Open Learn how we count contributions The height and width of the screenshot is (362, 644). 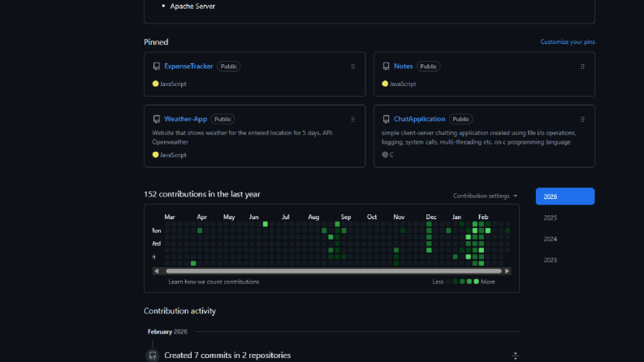[x=214, y=282]
